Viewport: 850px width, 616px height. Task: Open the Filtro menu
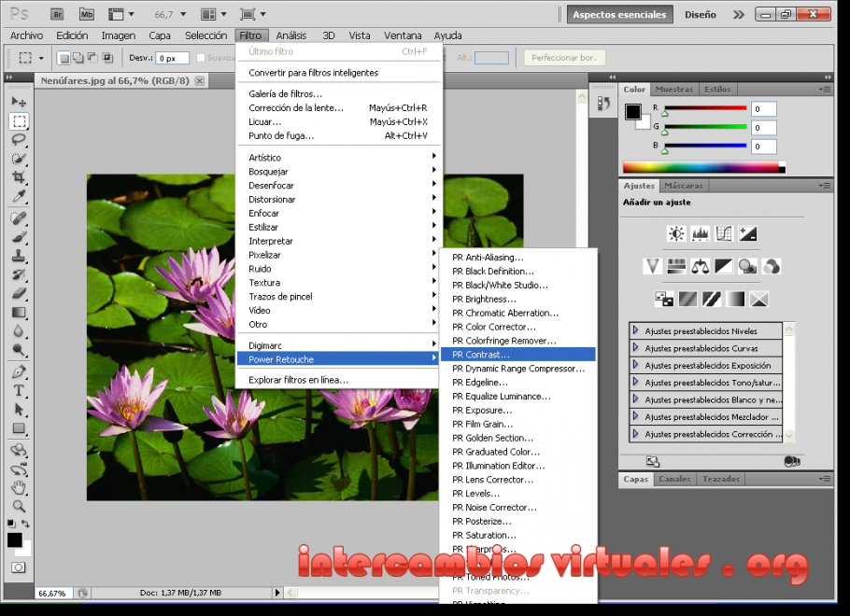tap(250, 35)
